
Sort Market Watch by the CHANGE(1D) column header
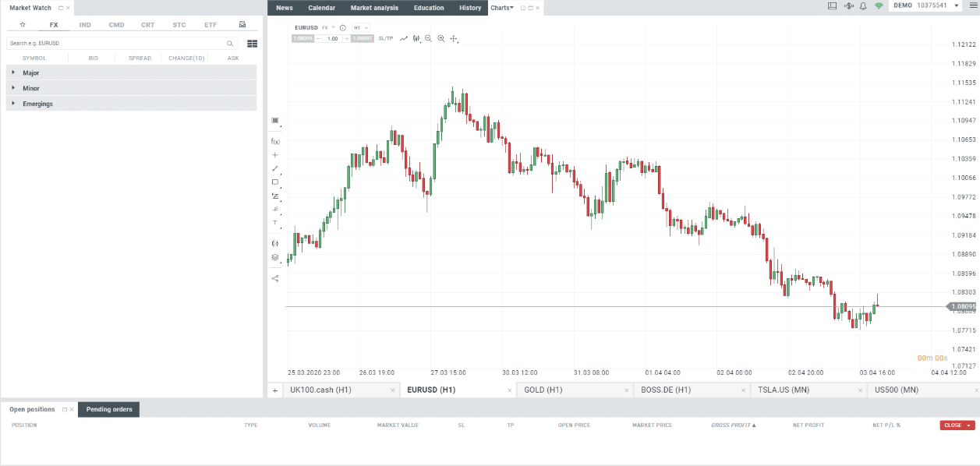pyautogui.click(x=186, y=58)
